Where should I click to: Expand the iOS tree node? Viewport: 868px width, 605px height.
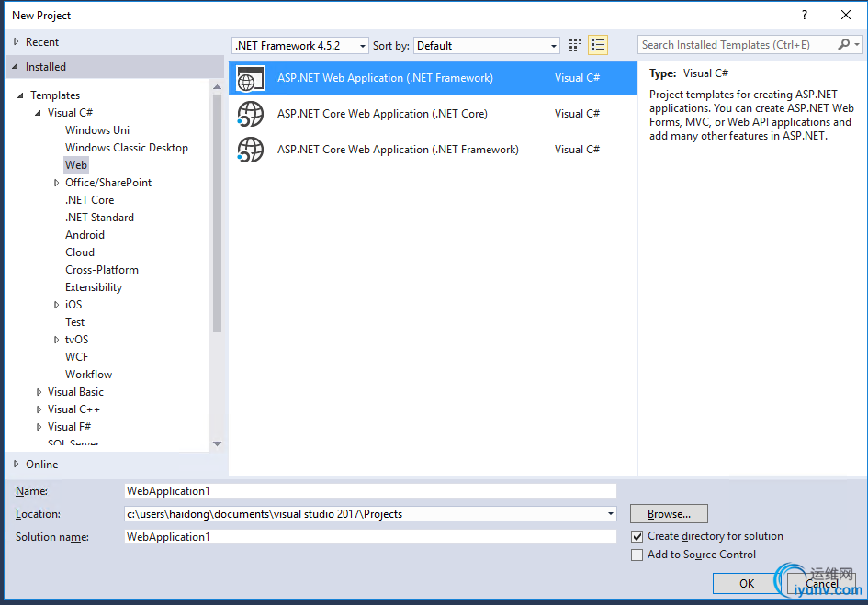(x=56, y=305)
